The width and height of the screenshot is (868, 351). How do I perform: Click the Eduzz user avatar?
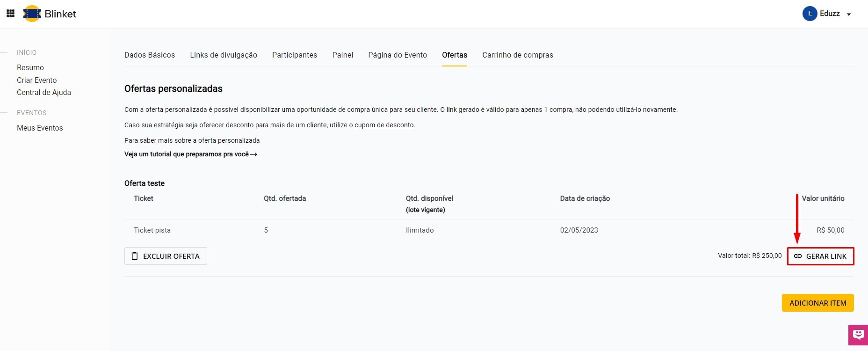pos(810,14)
